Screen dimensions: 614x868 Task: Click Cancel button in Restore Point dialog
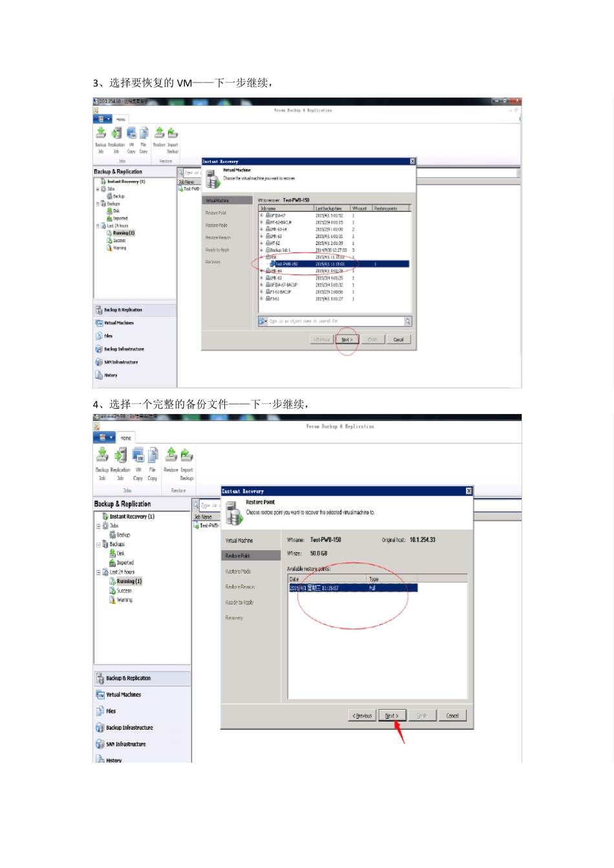tap(452, 716)
